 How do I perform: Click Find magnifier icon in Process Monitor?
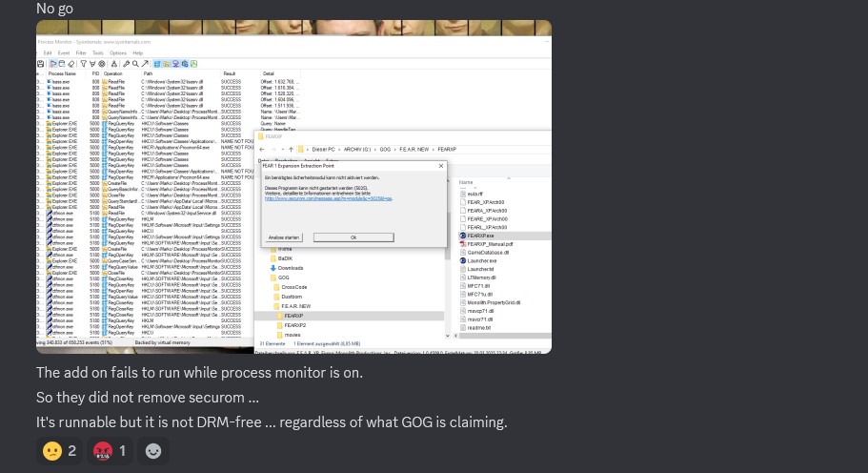pos(135,64)
